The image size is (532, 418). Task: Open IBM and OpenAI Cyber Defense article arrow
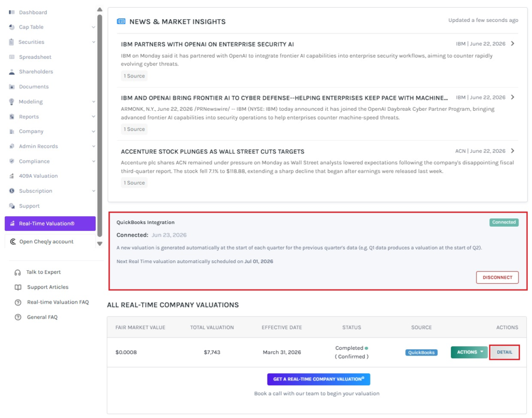[x=513, y=97]
